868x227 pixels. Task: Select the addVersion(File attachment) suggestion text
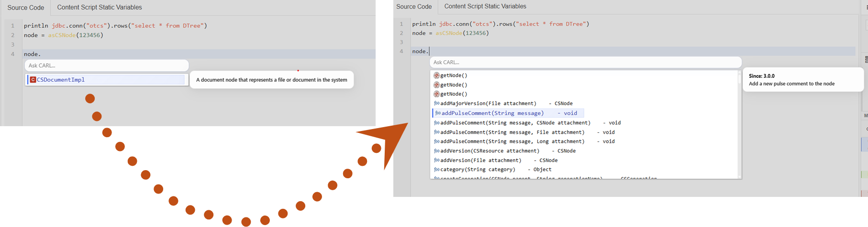(480, 161)
